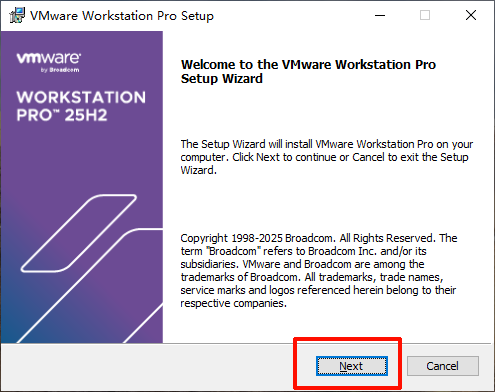The width and height of the screenshot is (495, 392).
Task: Click the Cancel button
Action: [442, 366]
